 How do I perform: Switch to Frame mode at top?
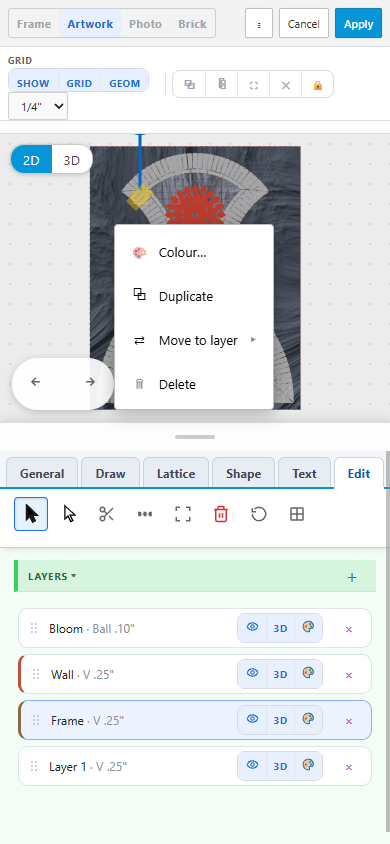pos(34,24)
